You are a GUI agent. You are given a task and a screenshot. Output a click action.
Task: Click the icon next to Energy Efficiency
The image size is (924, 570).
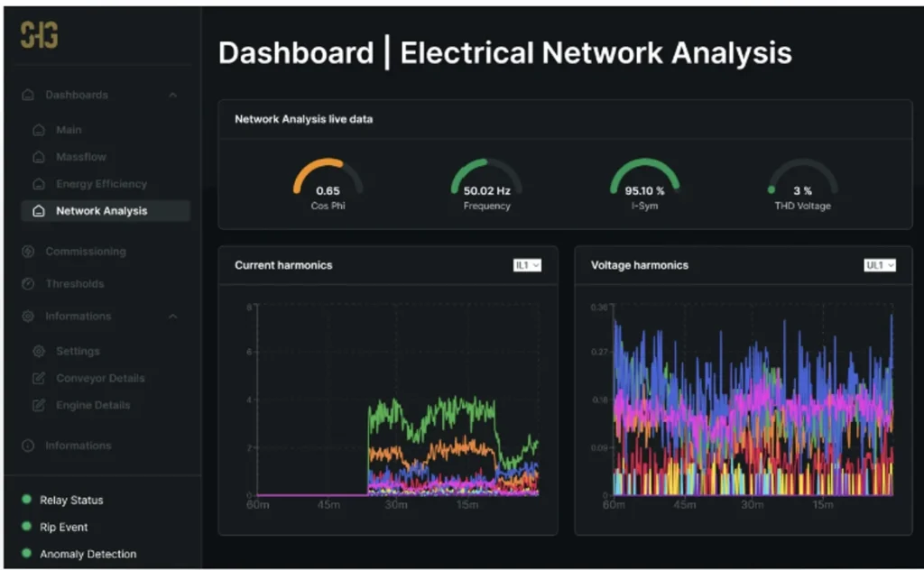point(39,184)
